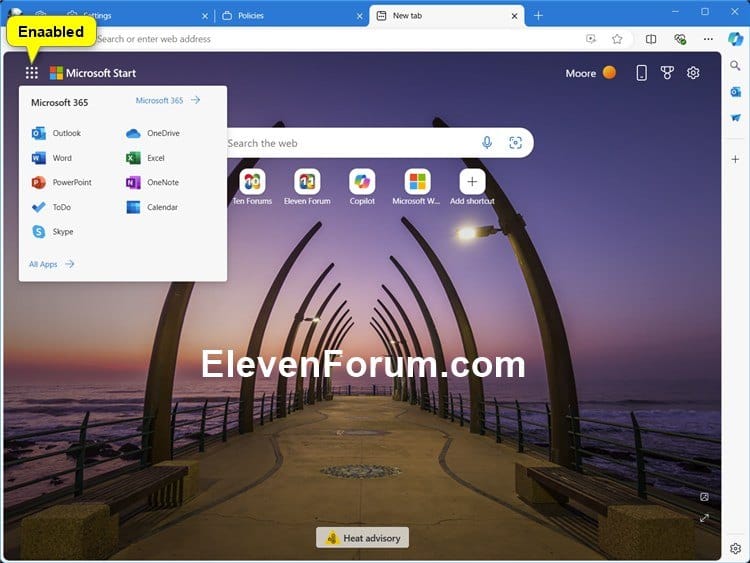Start voice search with the microphone icon
Screen dimensions: 750x563
click(487, 143)
